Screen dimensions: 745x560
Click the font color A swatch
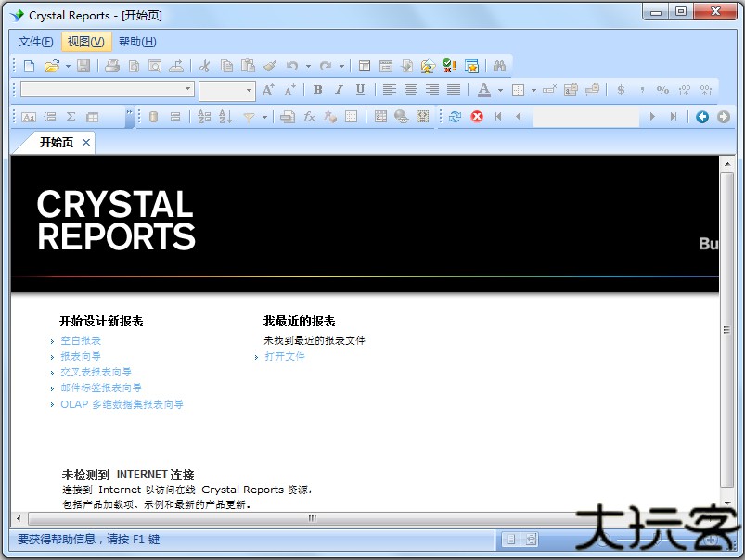(483, 90)
